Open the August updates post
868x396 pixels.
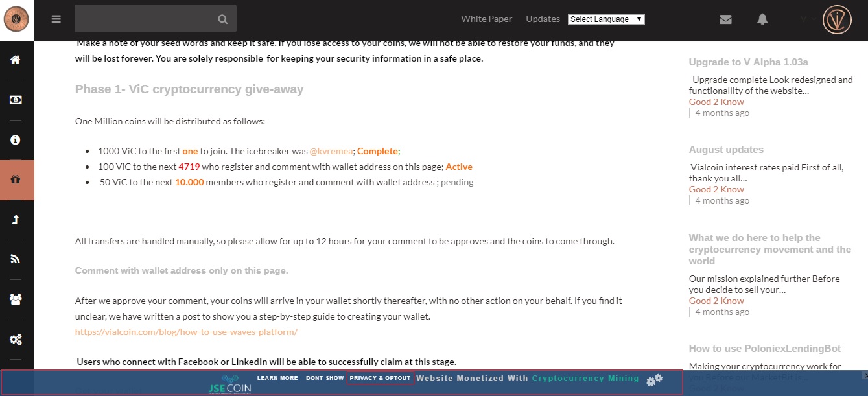726,150
